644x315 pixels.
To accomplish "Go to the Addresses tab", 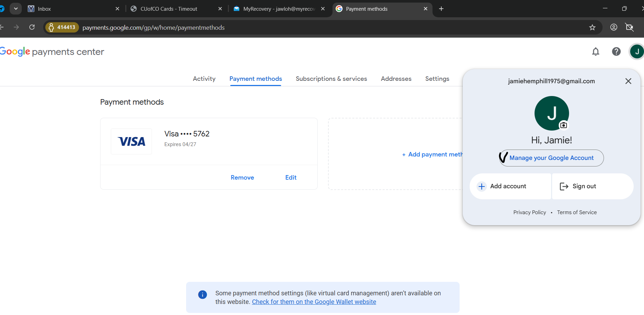I will (396, 79).
